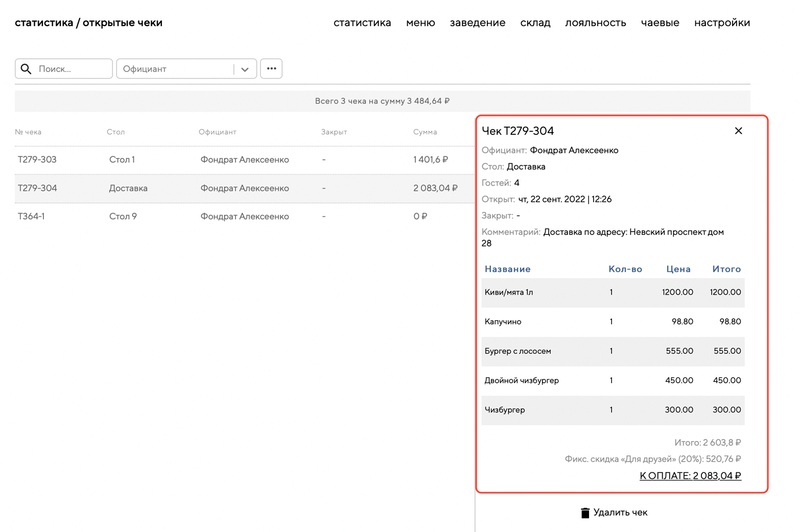
Task: Go to the меню navigation section
Action: [x=420, y=23]
